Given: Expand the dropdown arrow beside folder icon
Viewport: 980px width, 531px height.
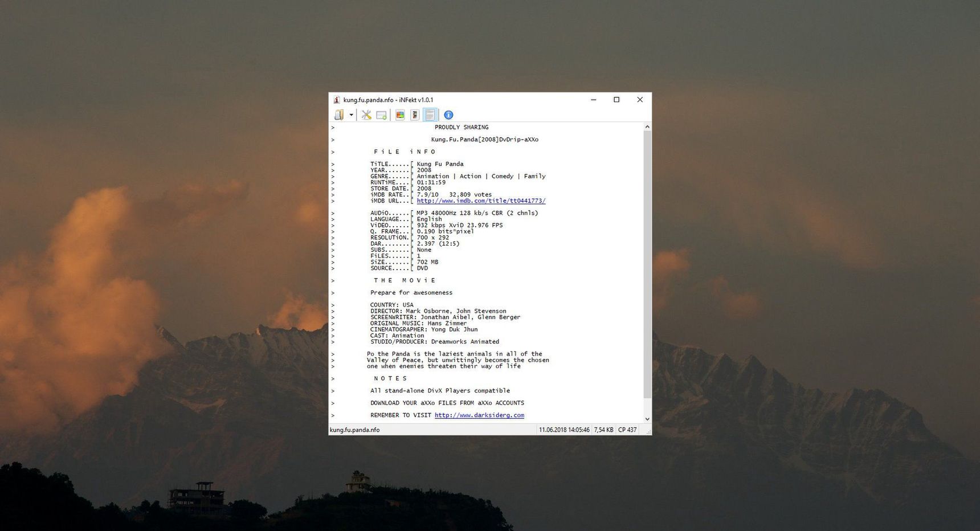Looking at the screenshot, I should point(351,115).
